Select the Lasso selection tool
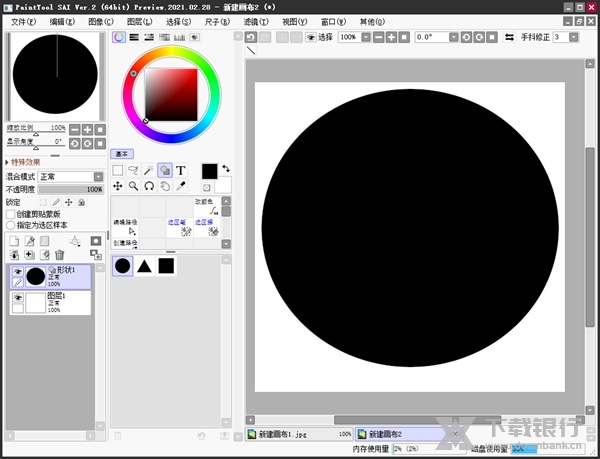Screen dimensions: 600x459 pyautogui.click(x=133, y=171)
